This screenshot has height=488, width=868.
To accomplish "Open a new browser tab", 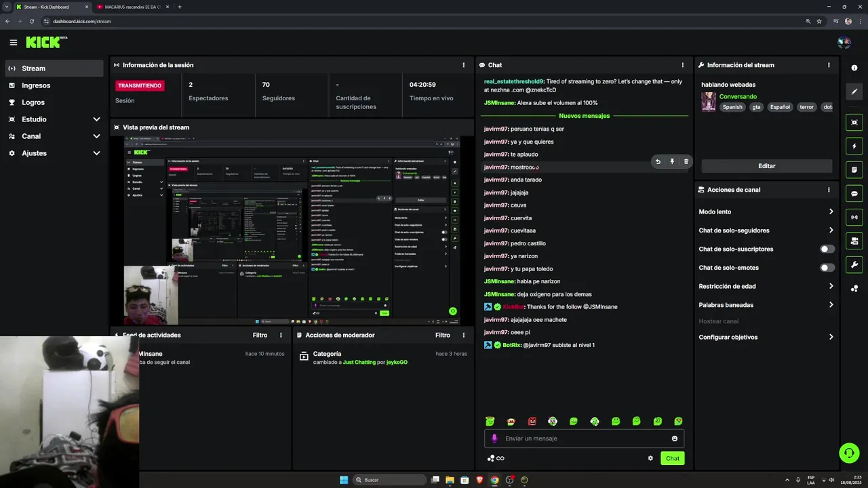I will coord(180,7).
